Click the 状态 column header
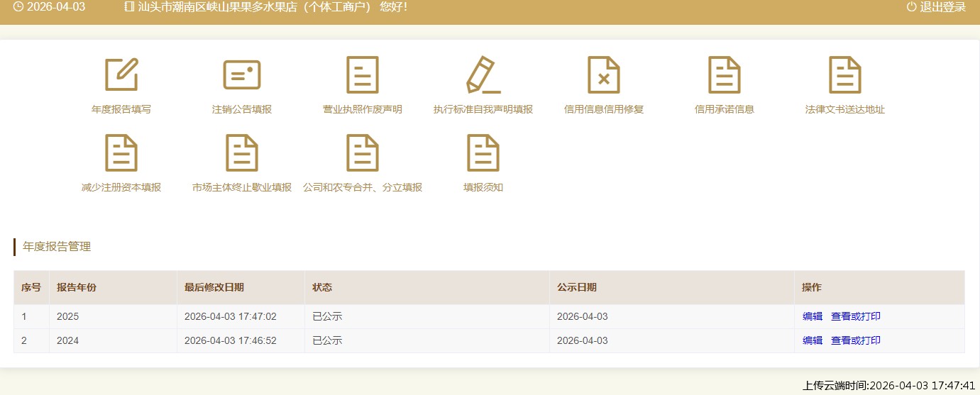 (x=322, y=287)
